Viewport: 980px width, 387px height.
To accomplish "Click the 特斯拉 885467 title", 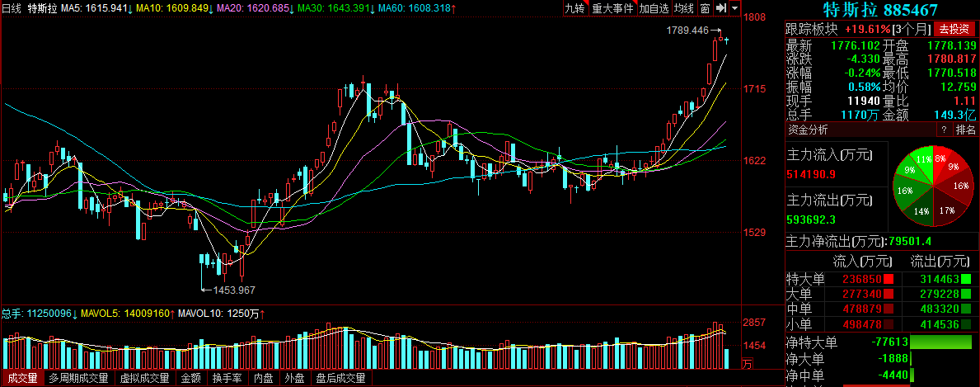I will (x=882, y=9).
